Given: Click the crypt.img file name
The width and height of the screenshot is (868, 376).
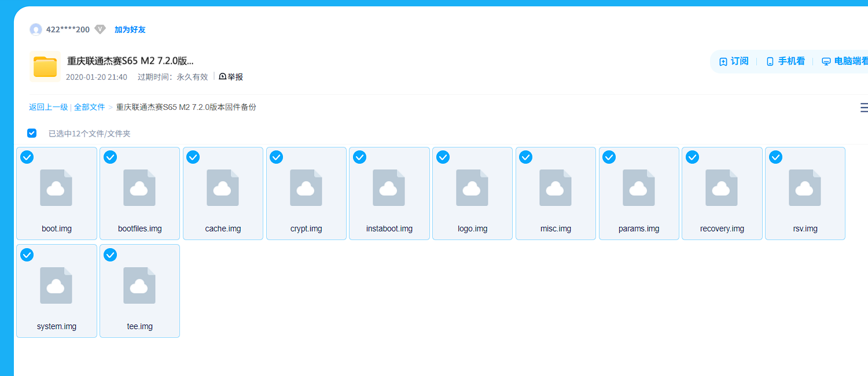Looking at the screenshot, I should [306, 228].
